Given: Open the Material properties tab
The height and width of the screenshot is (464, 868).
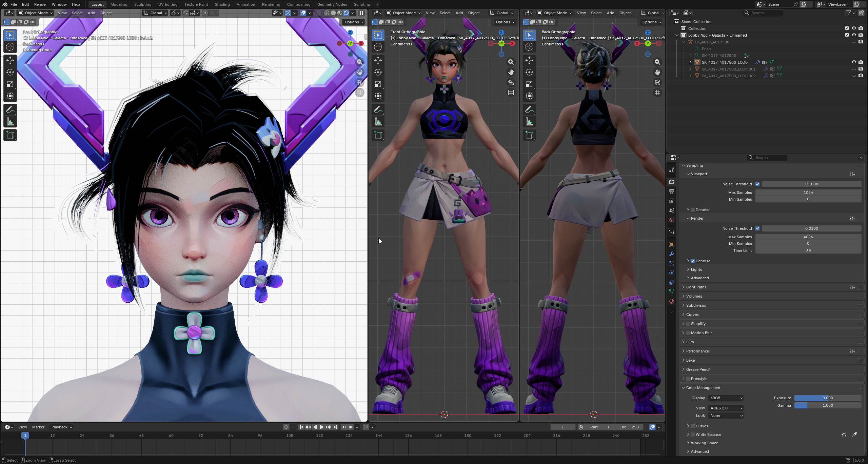Looking at the screenshot, I should (x=672, y=301).
